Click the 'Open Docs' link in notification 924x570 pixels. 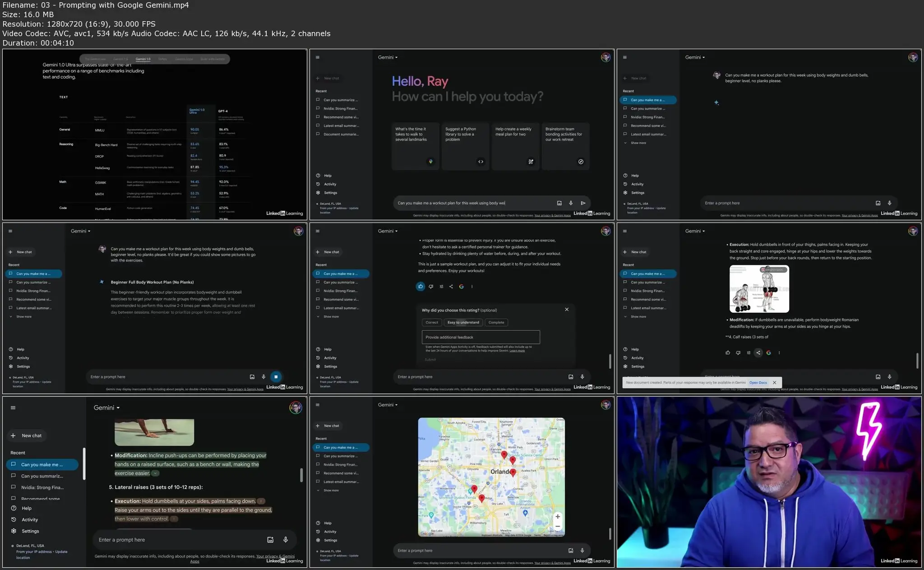point(758,383)
